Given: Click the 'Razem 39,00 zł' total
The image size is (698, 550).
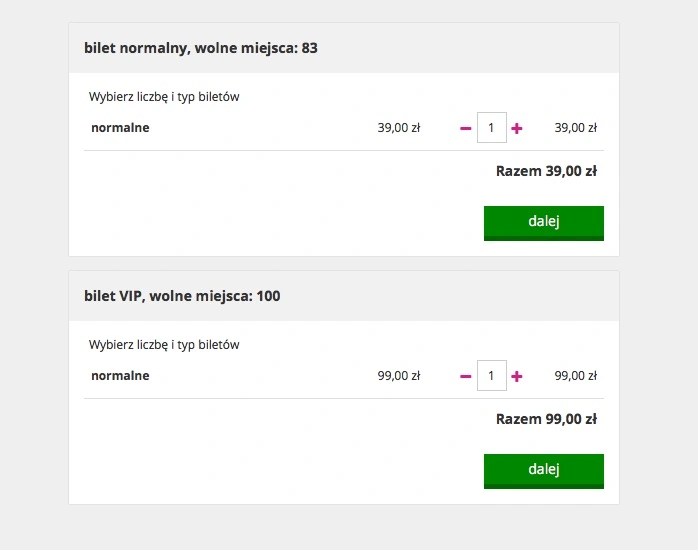Looking at the screenshot, I should [x=546, y=171].
